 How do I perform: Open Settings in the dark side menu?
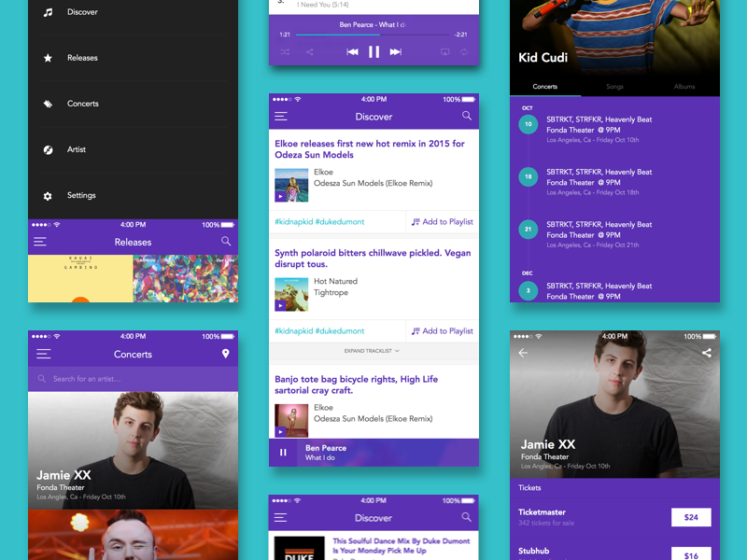tap(81, 195)
